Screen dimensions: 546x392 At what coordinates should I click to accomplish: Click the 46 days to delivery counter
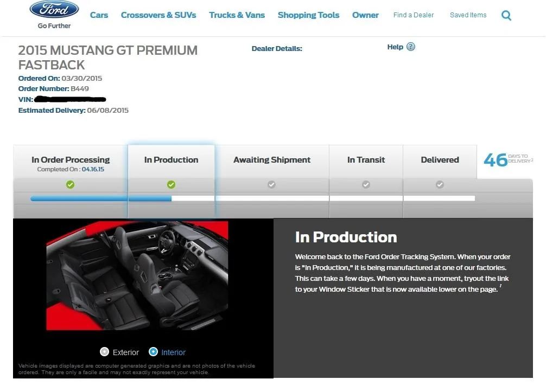[508, 160]
